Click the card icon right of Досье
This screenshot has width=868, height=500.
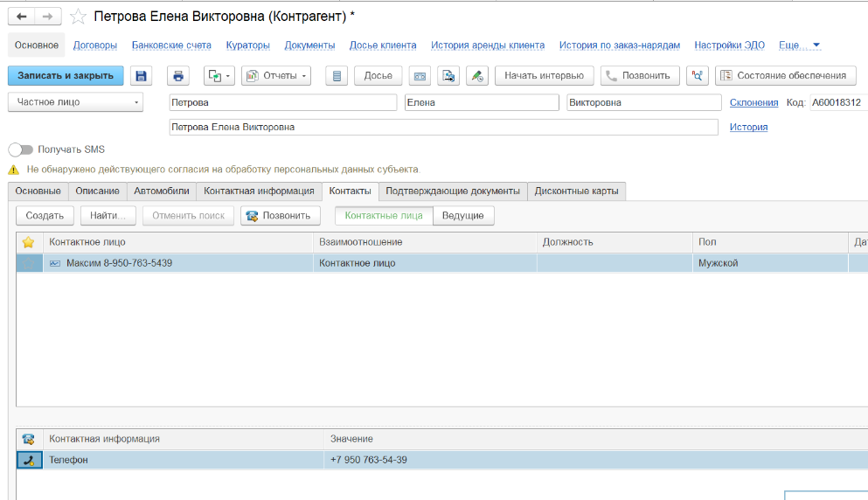(420, 76)
